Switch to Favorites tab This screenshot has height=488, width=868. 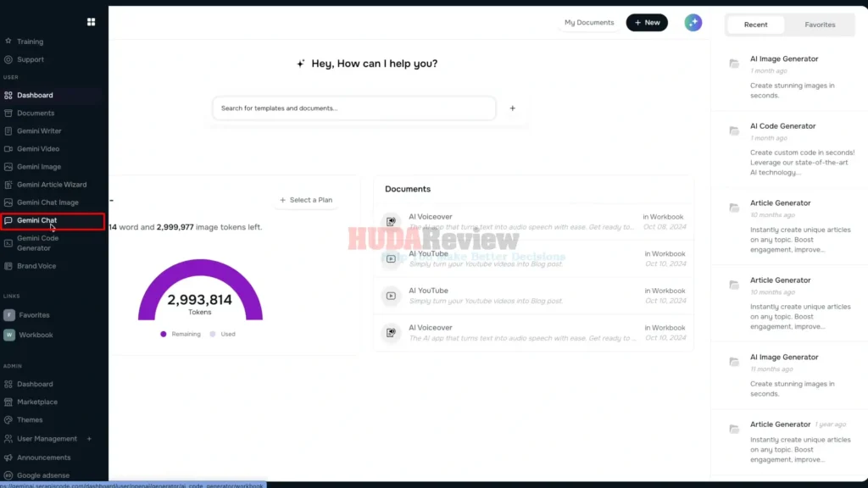coord(820,25)
